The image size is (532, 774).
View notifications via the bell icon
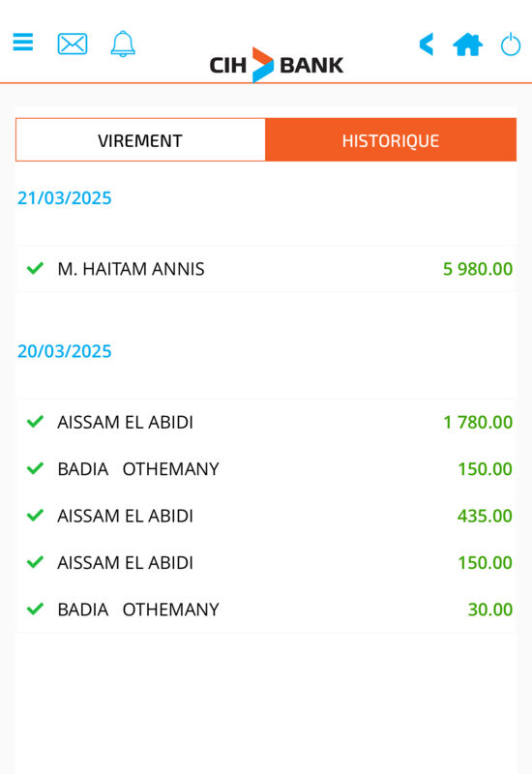123,44
